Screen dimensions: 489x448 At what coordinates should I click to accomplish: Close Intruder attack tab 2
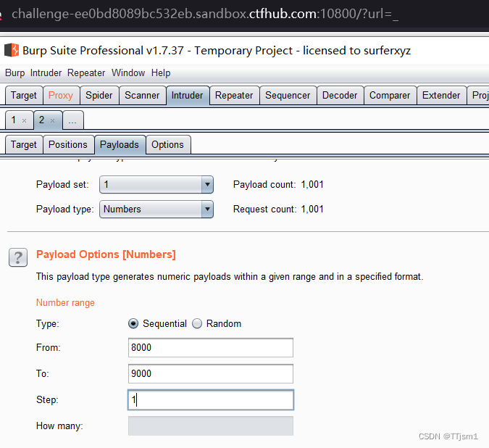pos(52,121)
